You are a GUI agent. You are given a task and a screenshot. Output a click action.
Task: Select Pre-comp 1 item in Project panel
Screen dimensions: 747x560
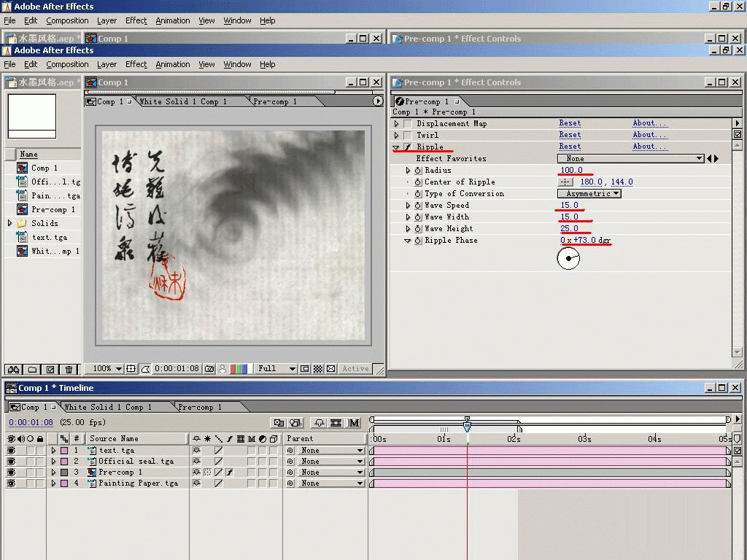tap(53, 209)
